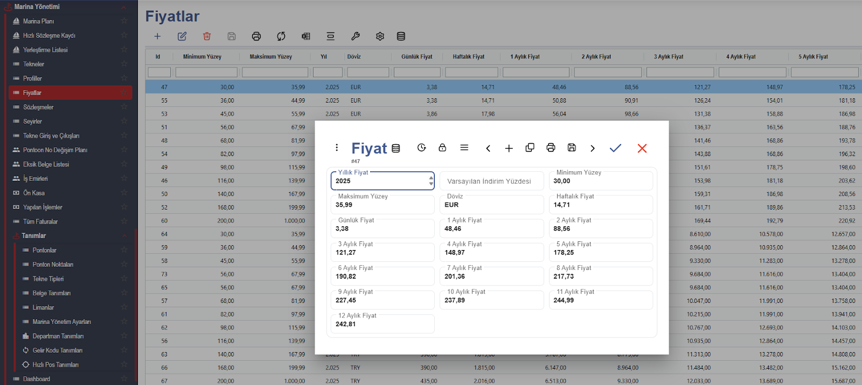Click the filter box under the Döviz column
The image size is (862, 385).
pos(368,72)
